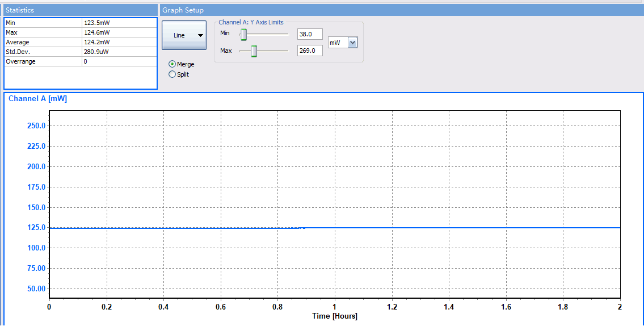Open the Line graph type dropdown

tap(184, 35)
